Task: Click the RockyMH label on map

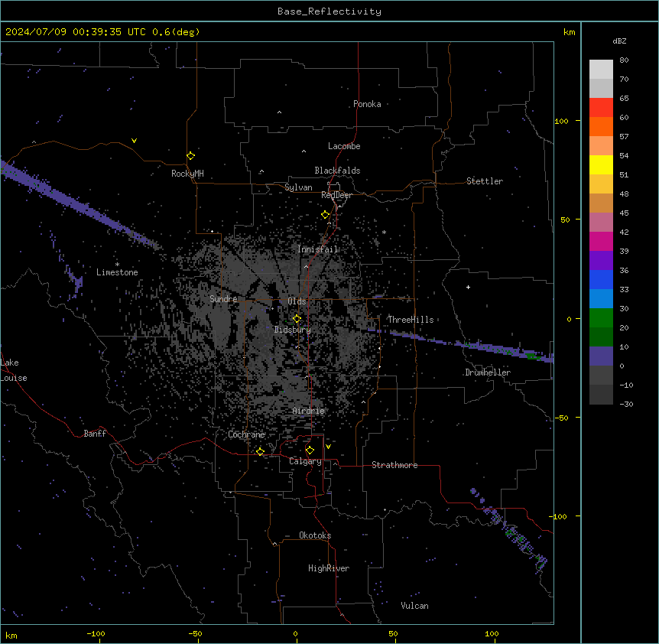Action: (187, 174)
